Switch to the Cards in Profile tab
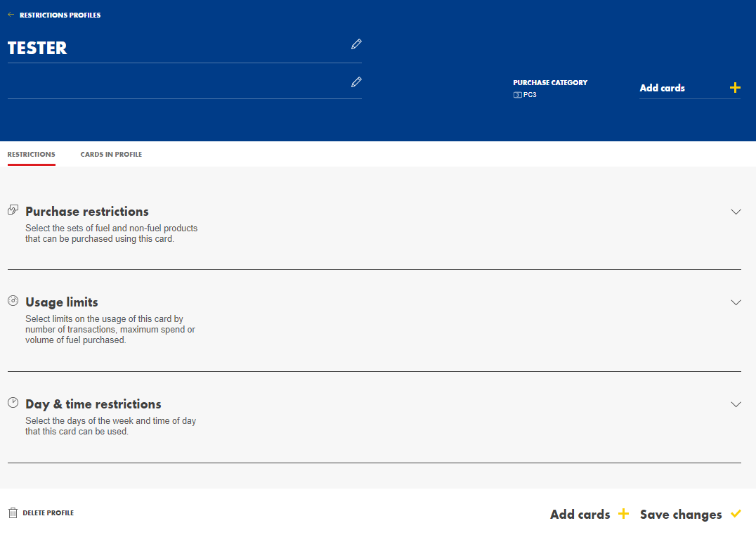The width and height of the screenshot is (756, 535). 111,155
